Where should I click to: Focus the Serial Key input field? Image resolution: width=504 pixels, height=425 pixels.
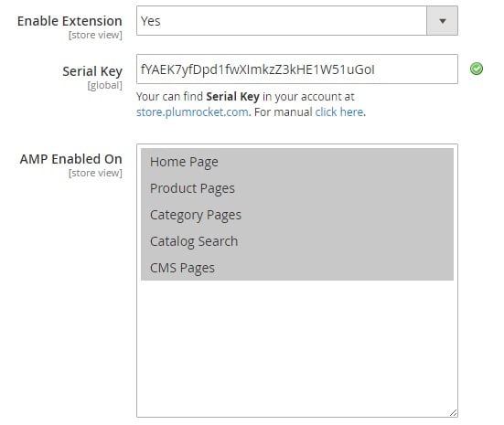coord(297,69)
